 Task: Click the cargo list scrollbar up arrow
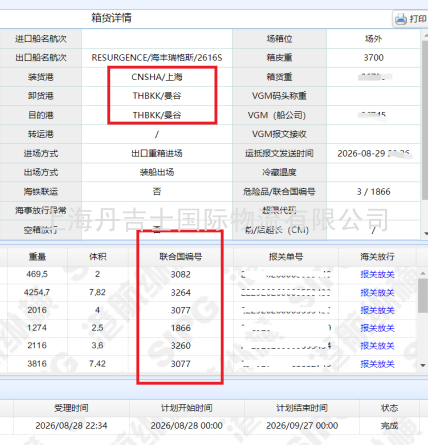[x=423, y=273]
